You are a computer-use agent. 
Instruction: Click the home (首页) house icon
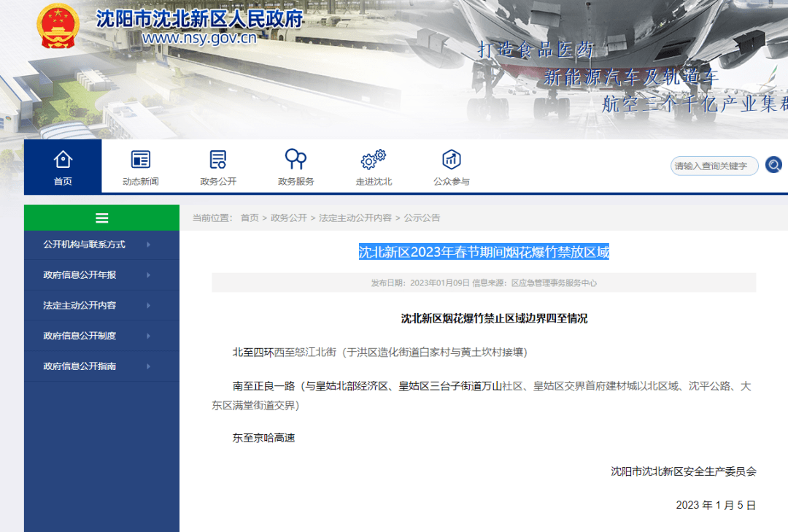[x=63, y=159]
